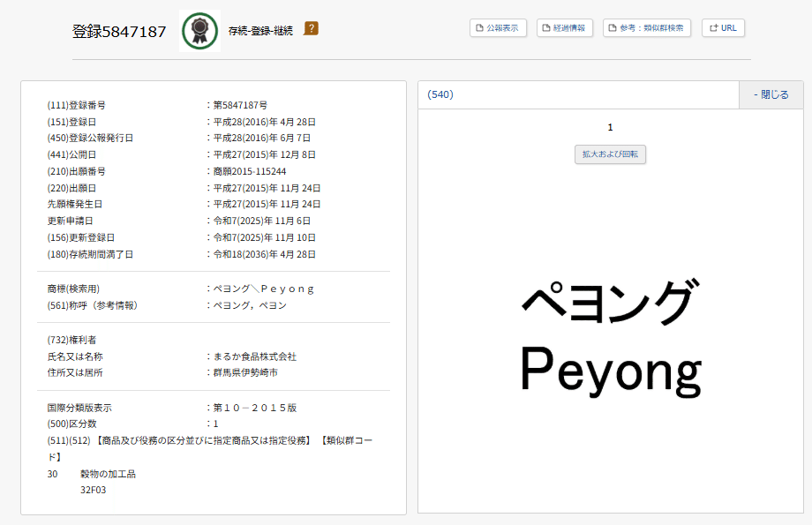Viewport: 812px width, 525px height.
Task: Select rights holder まるか食品株式会社
Action: [255, 356]
